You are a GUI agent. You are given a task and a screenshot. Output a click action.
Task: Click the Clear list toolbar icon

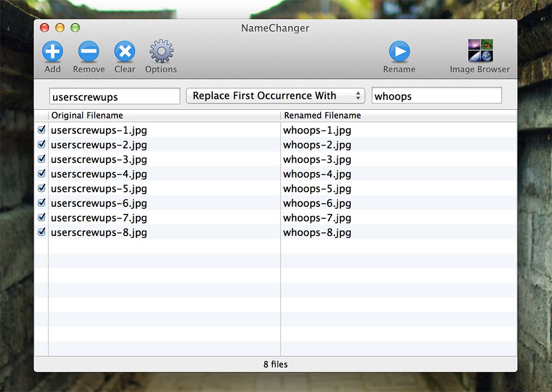click(124, 51)
